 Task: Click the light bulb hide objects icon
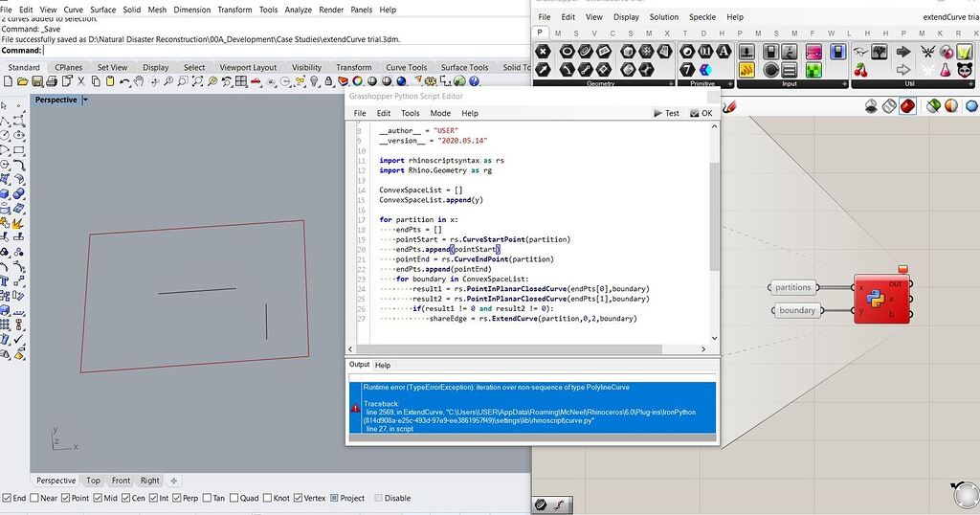tap(314, 81)
